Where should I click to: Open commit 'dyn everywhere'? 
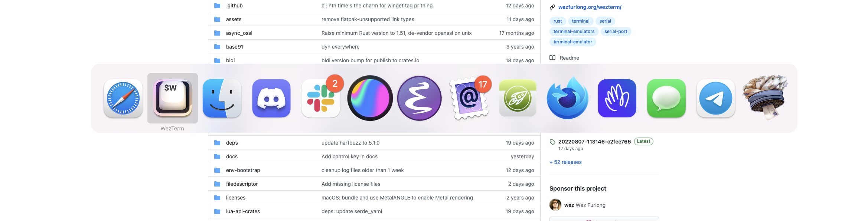(340, 47)
